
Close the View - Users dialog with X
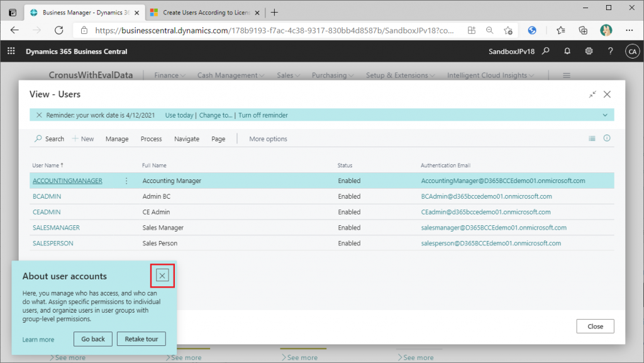pos(607,94)
